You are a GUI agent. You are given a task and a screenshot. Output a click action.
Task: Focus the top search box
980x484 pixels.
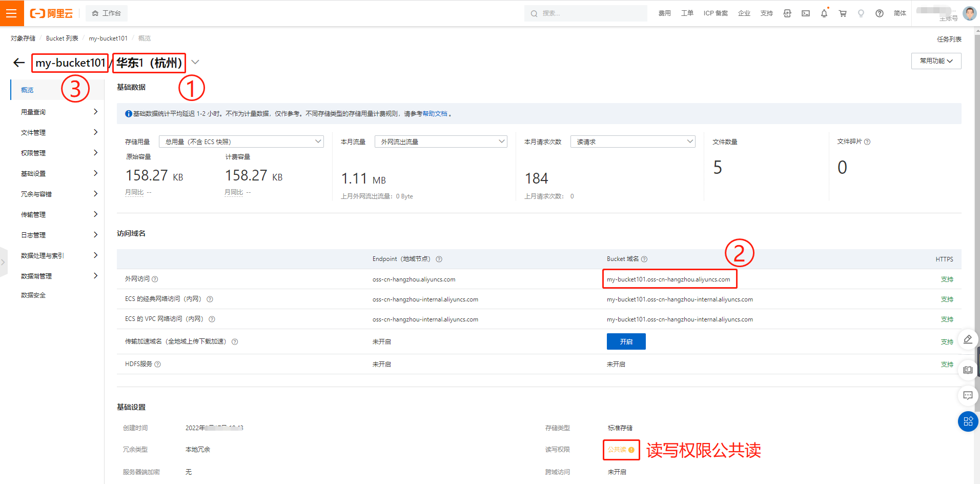[x=585, y=13]
